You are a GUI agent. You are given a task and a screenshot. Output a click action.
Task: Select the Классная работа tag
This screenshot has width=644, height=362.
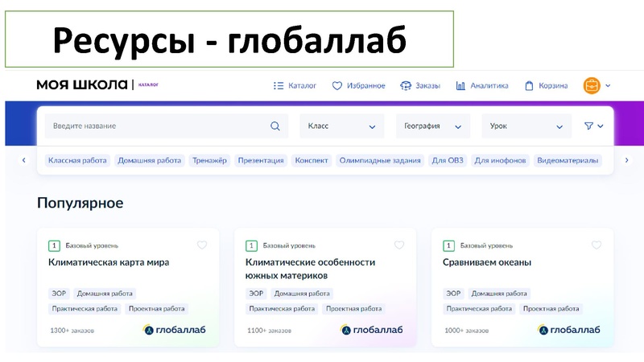(x=77, y=160)
